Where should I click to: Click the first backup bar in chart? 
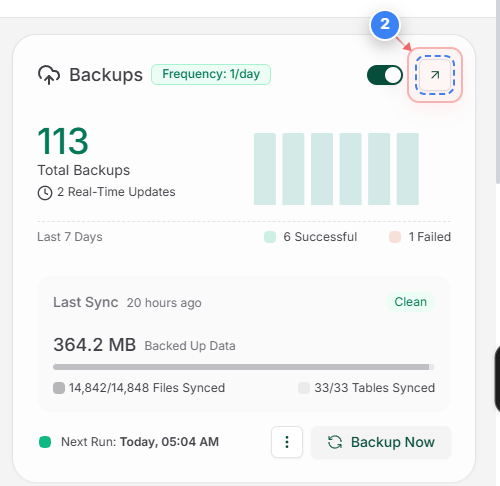click(265, 169)
